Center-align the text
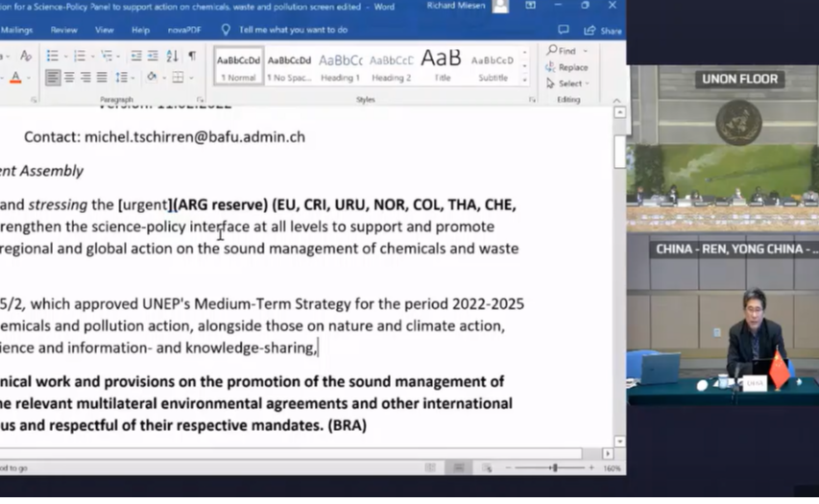Image resolution: width=819 pixels, height=504 pixels. [69, 77]
